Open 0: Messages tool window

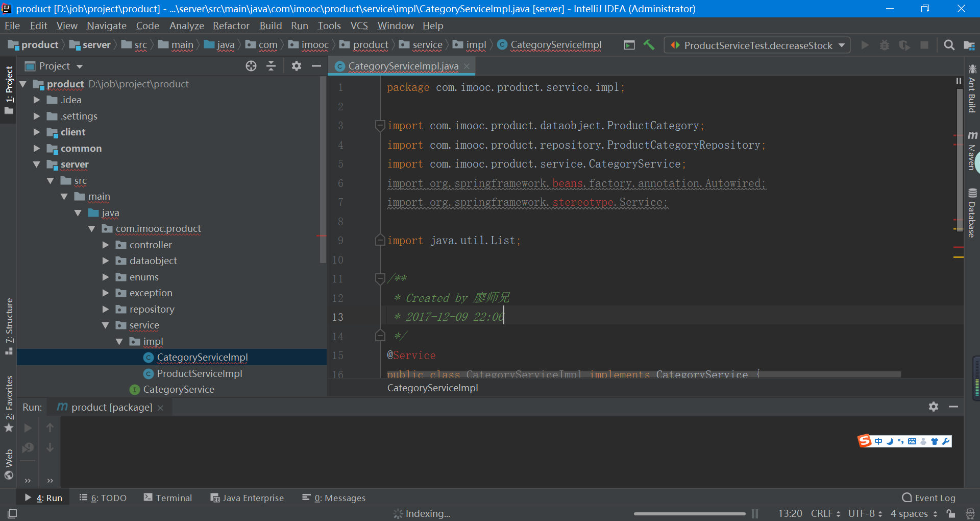[334, 498]
